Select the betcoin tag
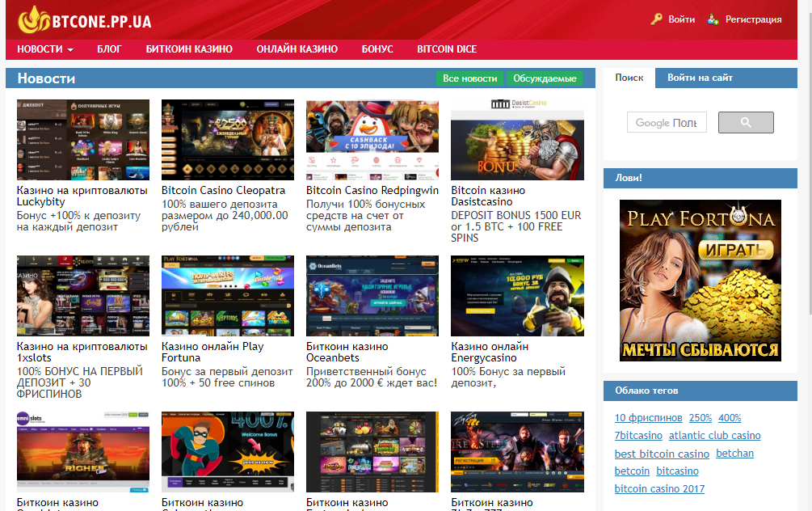The height and width of the screenshot is (511, 812). [x=632, y=471]
